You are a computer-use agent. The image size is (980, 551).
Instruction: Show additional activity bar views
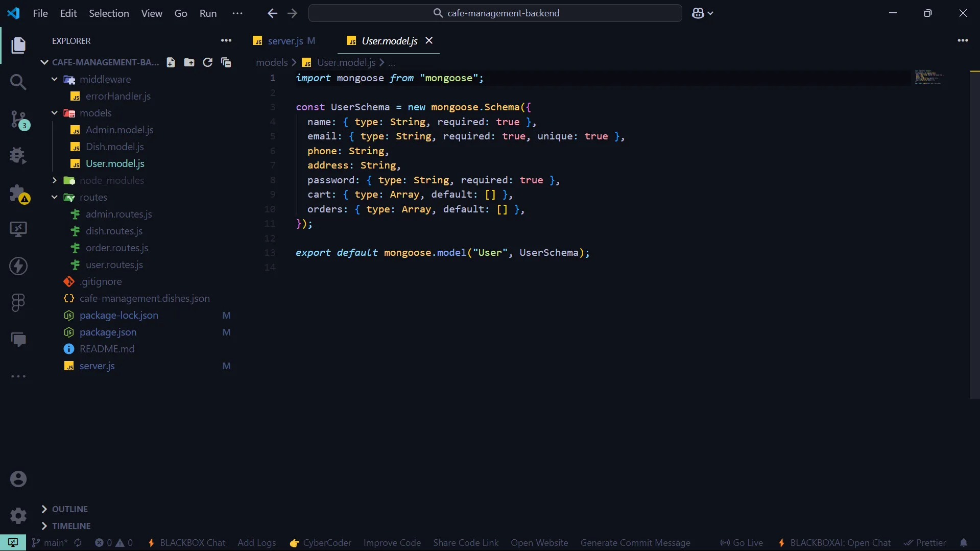click(18, 376)
